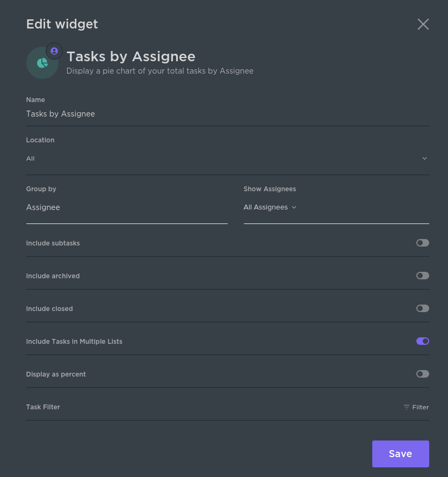The image size is (448, 477).
Task: Select the Location field showing All
Action: pyautogui.click(x=228, y=158)
